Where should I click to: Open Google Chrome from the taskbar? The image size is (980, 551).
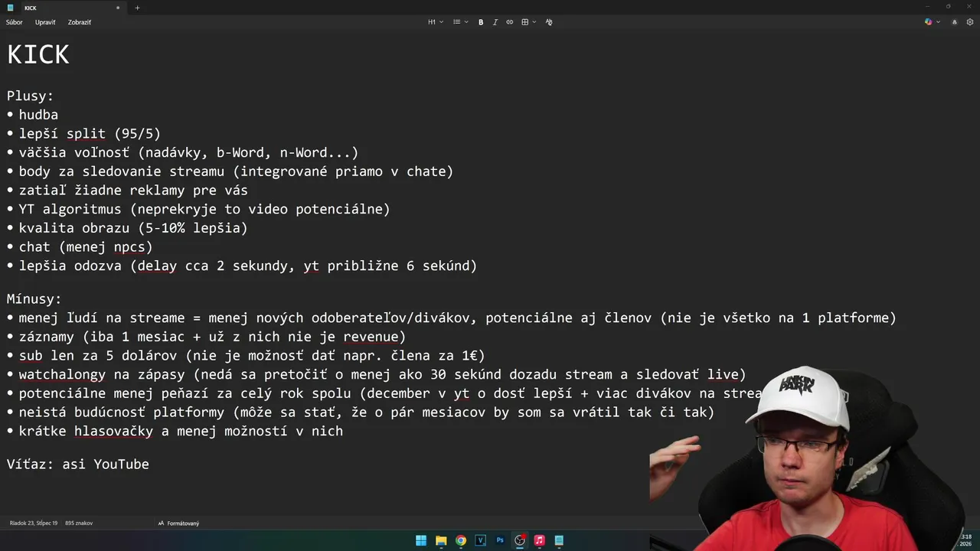[x=461, y=540]
